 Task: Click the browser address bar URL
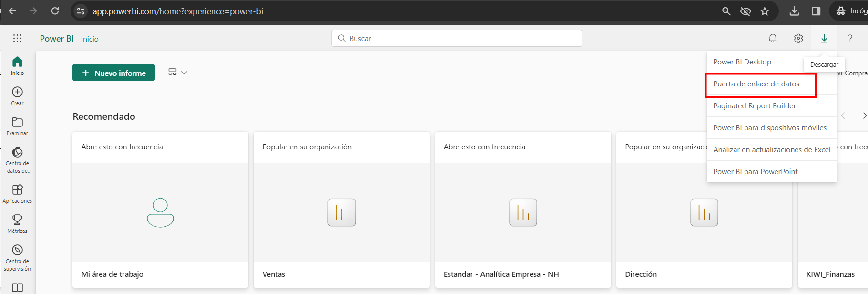coord(178,11)
